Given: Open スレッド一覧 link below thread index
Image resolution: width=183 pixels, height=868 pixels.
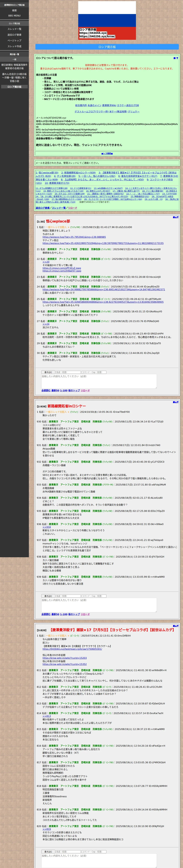Looking at the screenshot, I should click(59, 208).
